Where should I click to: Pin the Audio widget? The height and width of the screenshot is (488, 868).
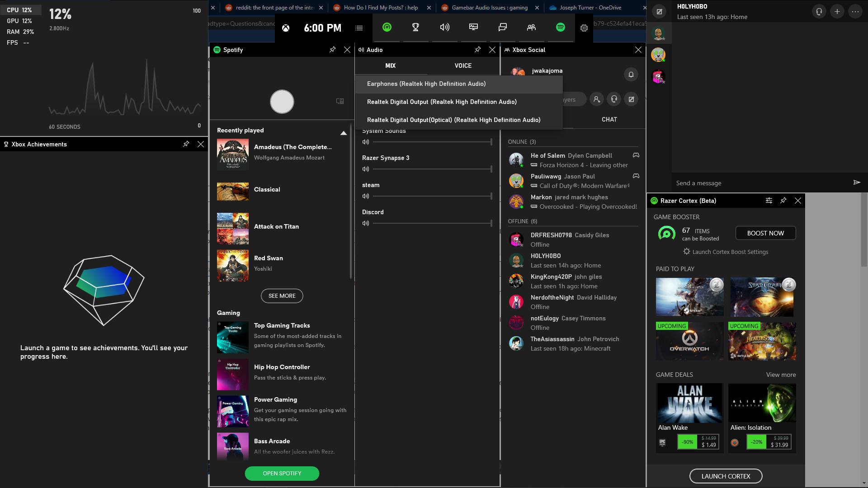click(x=477, y=50)
